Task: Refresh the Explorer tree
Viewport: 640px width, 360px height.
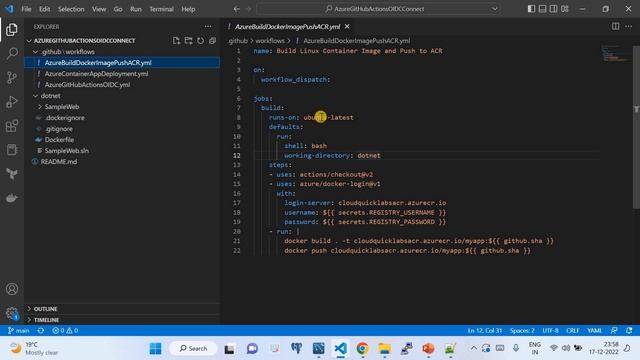Action: [x=200, y=40]
